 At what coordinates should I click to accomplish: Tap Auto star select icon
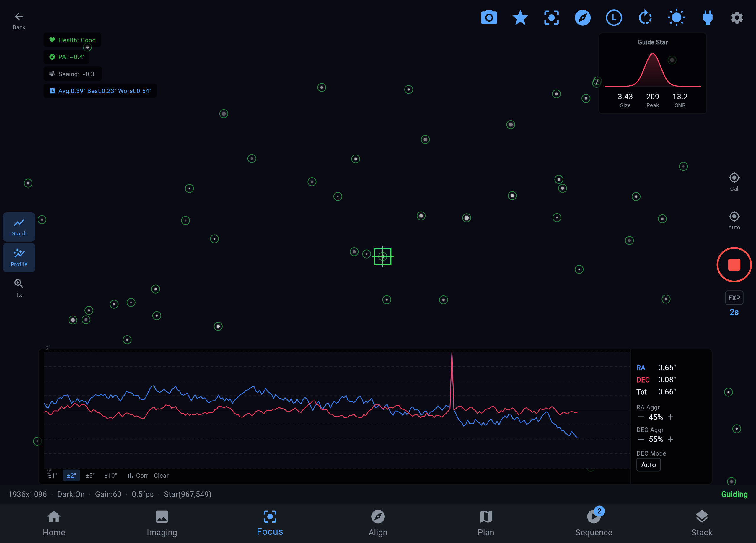tap(734, 220)
